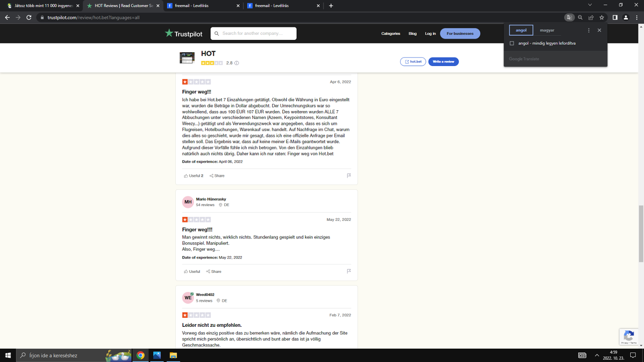Click Mario's 'Finger weg!!!!' review title
Screen dimensions: 644x362
(x=197, y=229)
